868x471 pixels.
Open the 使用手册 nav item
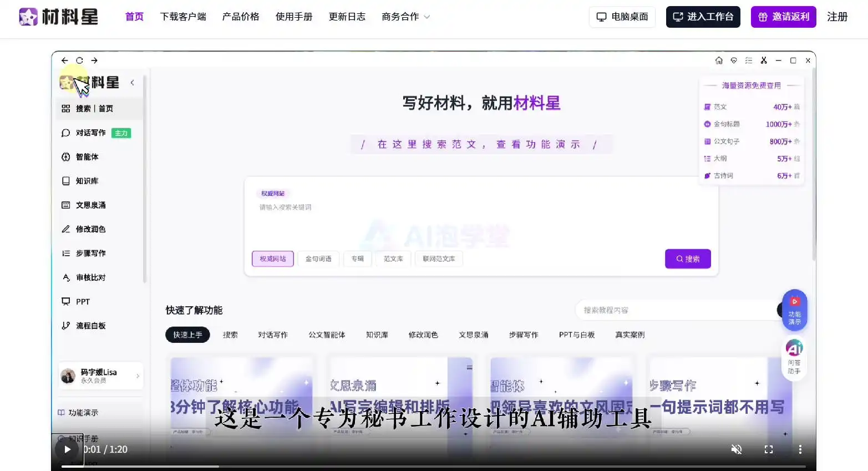pyautogui.click(x=294, y=17)
